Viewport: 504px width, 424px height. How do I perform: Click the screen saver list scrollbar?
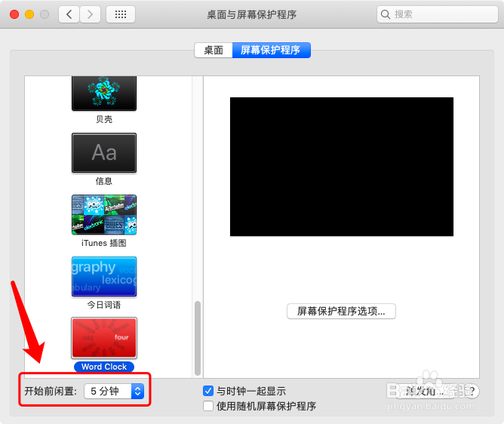tap(198, 338)
